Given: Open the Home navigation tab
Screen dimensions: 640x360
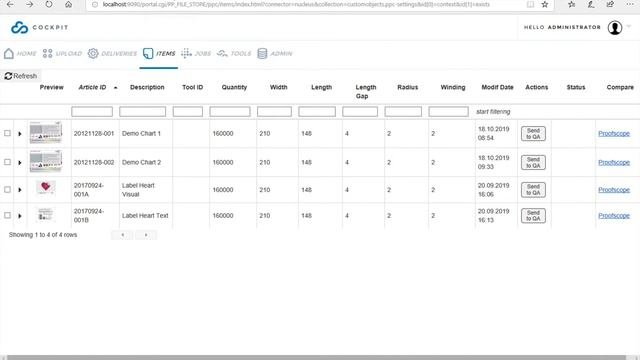Looking at the screenshot, I should [x=20, y=53].
